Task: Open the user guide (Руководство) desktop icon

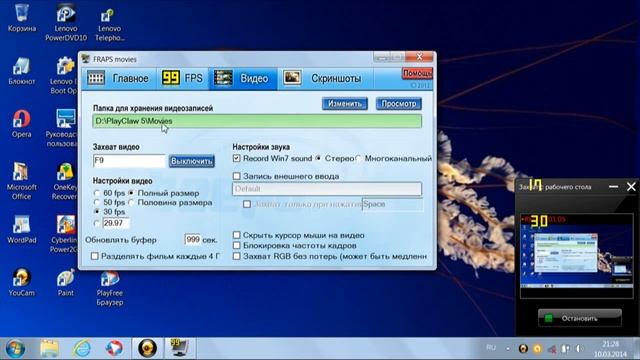Action: click(61, 128)
